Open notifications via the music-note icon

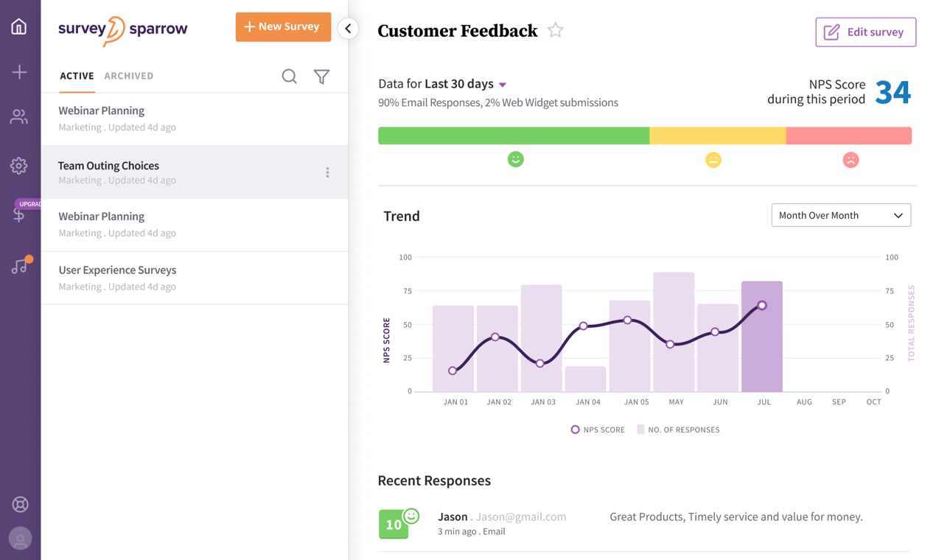19,265
